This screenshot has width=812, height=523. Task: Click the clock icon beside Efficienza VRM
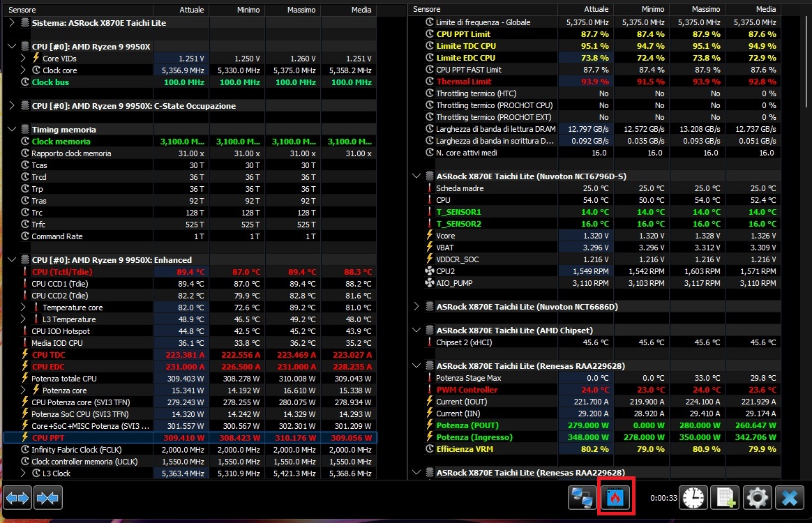(429, 449)
